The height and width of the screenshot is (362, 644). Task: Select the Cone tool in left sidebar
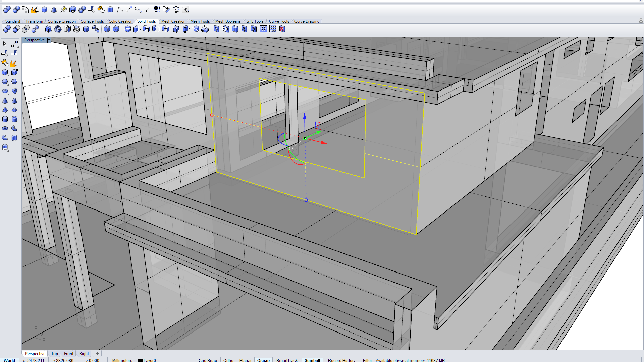click(5, 101)
